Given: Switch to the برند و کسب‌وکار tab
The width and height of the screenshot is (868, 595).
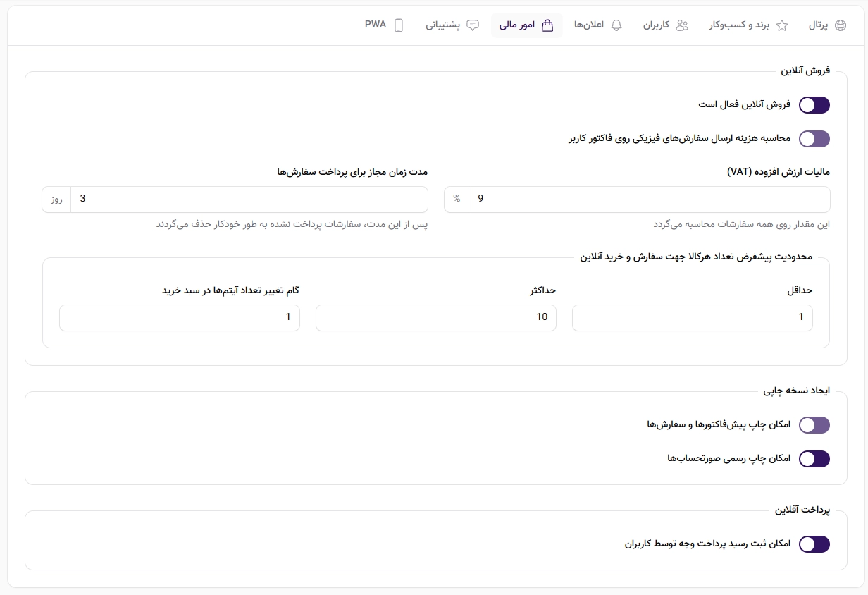Looking at the screenshot, I should click(x=748, y=25).
